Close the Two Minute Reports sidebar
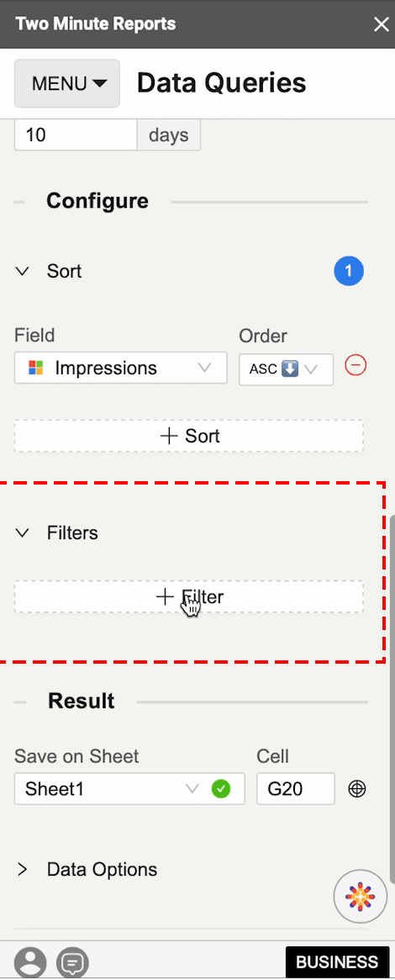Image resolution: width=395 pixels, height=980 pixels. pos(381,24)
